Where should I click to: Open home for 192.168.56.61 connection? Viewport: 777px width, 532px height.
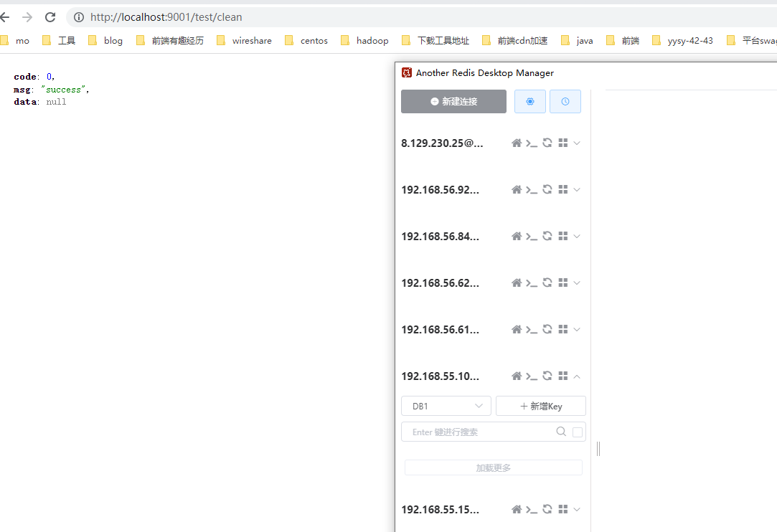click(517, 329)
